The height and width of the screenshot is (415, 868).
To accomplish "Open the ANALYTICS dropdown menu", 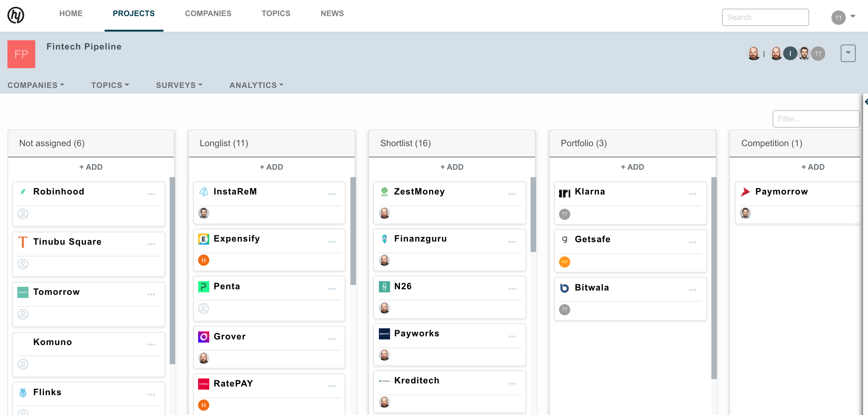I will point(256,85).
